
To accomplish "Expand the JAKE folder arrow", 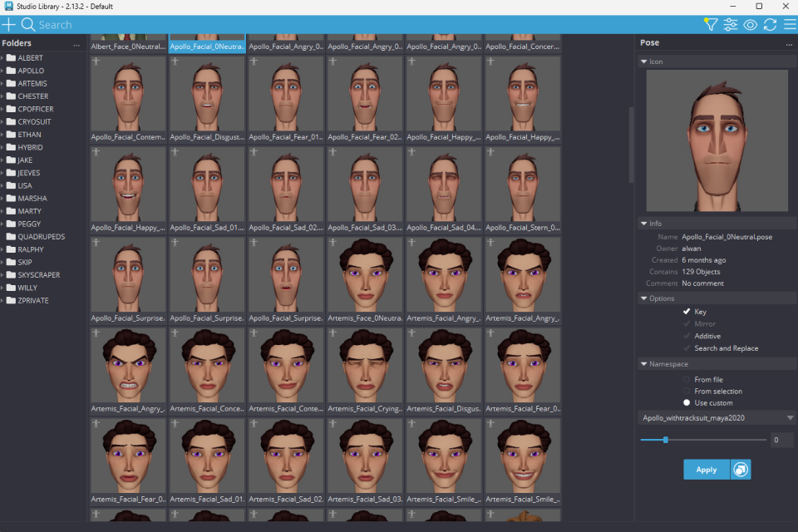I will pos(2,160).
